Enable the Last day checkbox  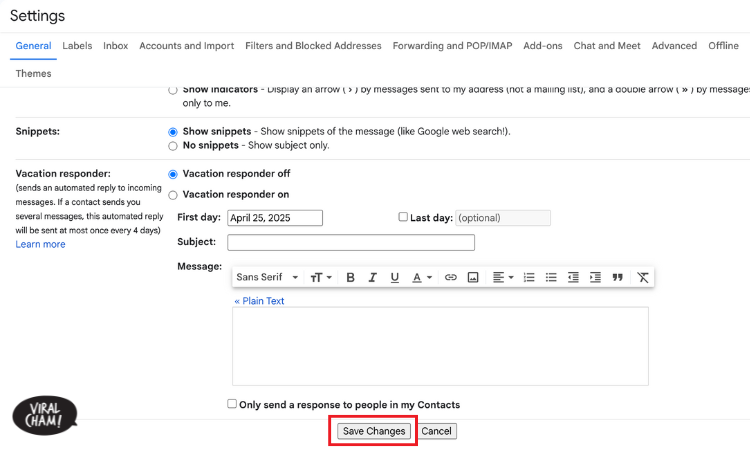[x=403, y=217]
